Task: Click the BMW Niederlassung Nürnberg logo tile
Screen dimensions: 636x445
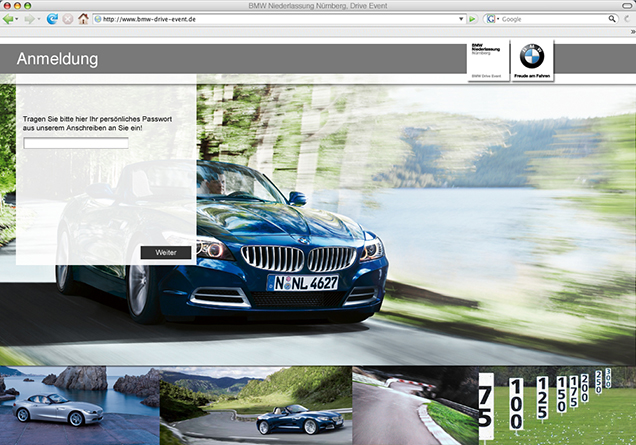Action: 487,60
